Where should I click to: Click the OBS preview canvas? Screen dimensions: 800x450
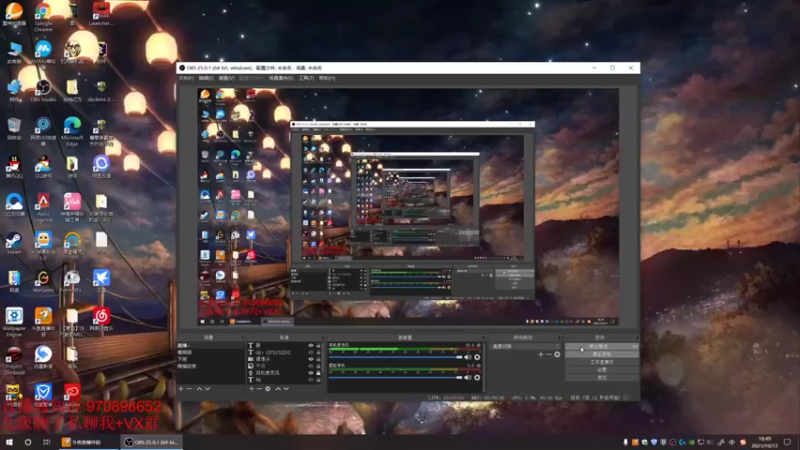click(x=408, y=207)
